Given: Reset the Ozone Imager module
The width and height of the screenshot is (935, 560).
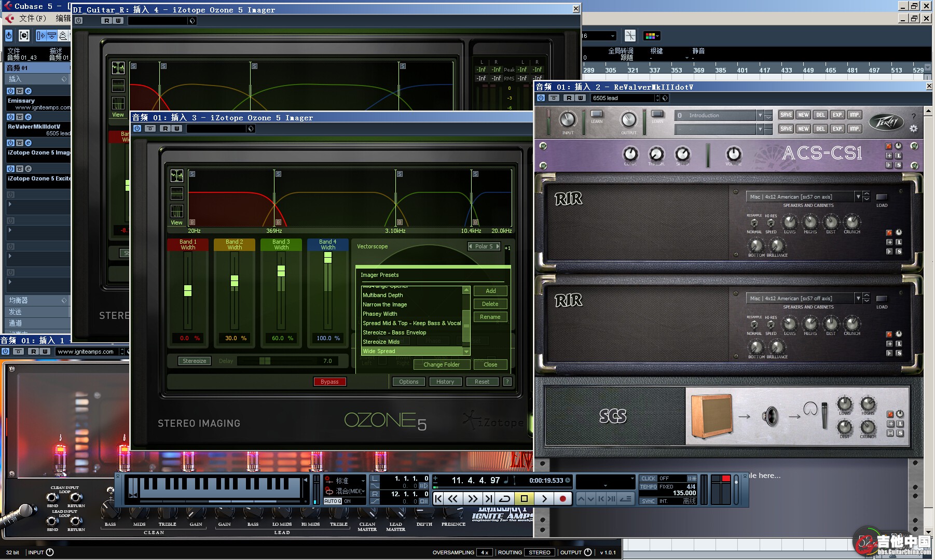Looking at the screenshot, I should (482, 382).
